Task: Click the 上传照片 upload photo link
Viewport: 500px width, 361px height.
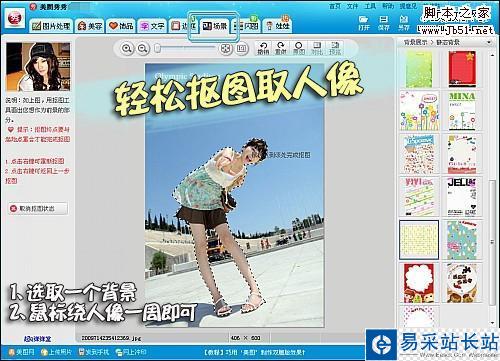Action: click(x=56, y=352)
